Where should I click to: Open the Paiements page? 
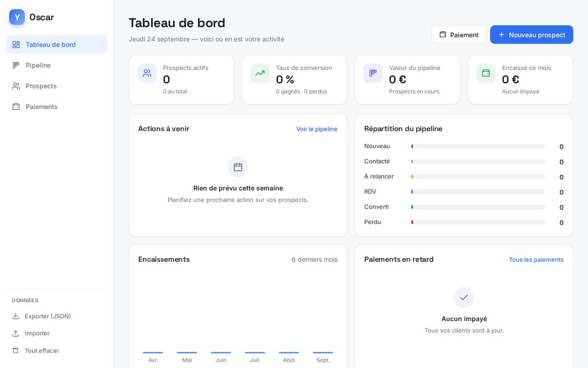[x=57, y=107]
